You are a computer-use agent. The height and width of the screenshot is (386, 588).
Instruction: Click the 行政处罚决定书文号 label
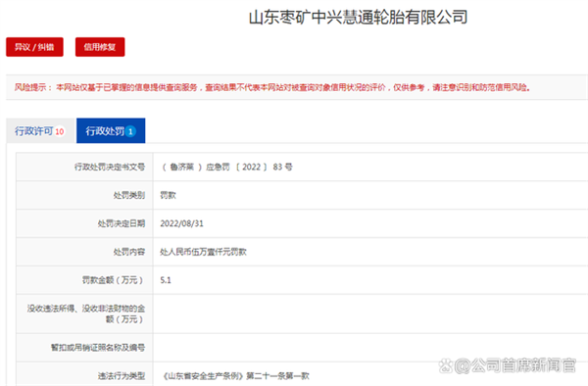(x=110, y=167)
